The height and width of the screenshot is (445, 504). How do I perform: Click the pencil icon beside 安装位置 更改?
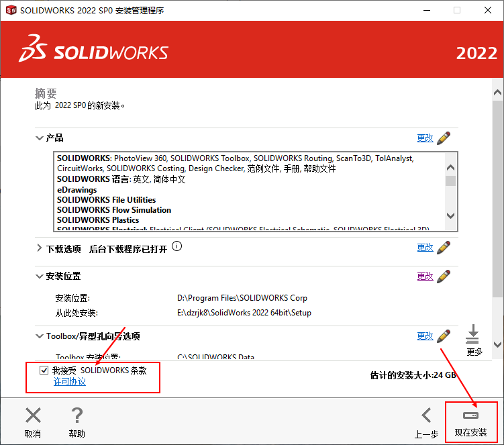(x=444, y=277)
